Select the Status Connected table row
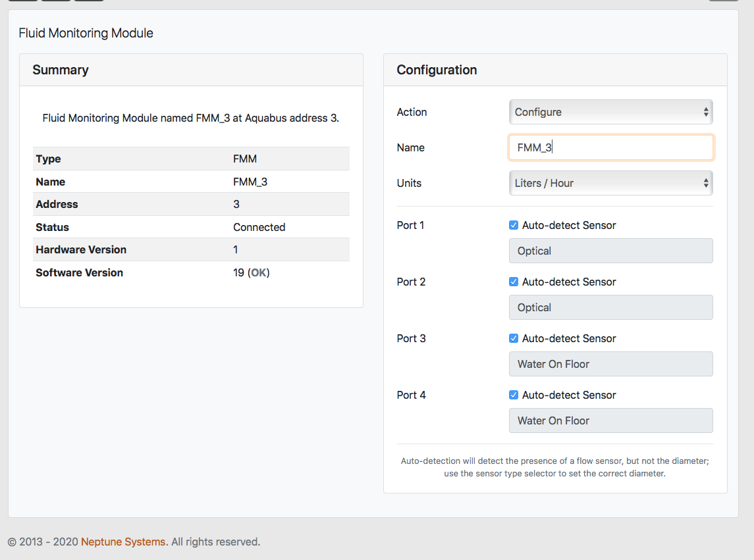754x560 pixels. (191, 227)
